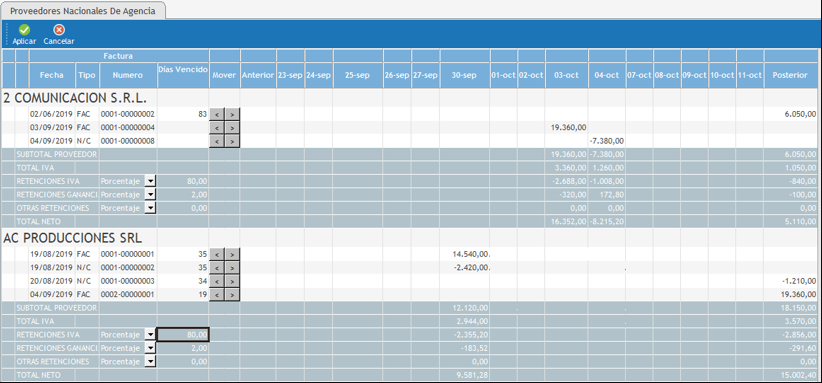Click the green Aplicar check icon
Viewport: 822px width, 383px height.
pyautogui.click(x=24, y=30)
